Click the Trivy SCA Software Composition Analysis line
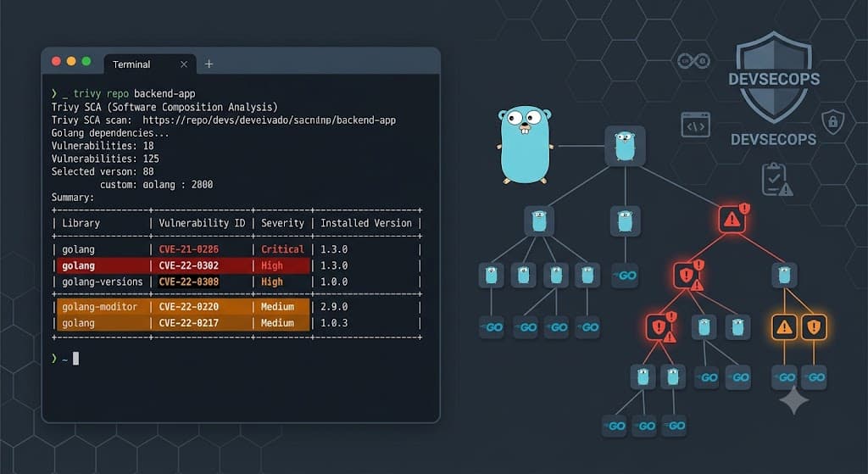The image size is (868, 474). (164, 107)
